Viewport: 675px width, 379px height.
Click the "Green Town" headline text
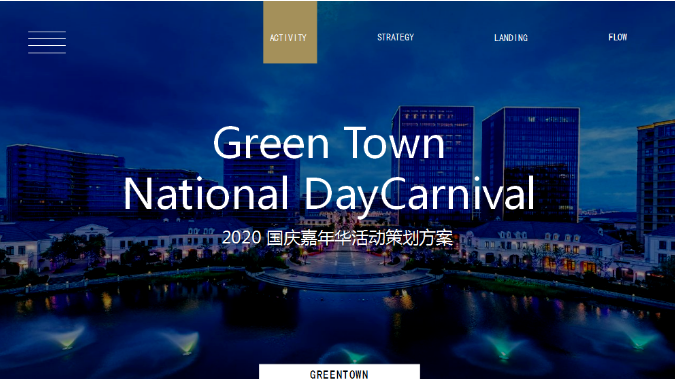(x=329, y=143)
